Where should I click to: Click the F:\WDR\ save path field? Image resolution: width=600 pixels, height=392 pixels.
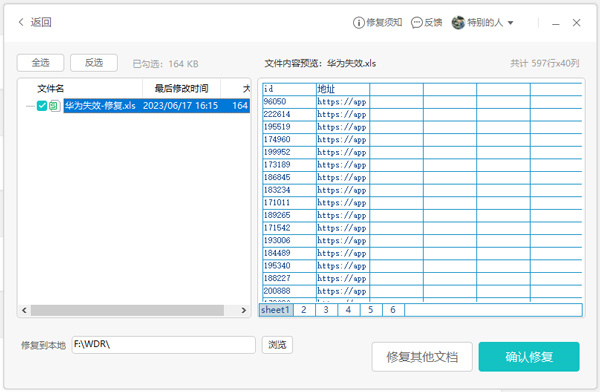point(163,345)
